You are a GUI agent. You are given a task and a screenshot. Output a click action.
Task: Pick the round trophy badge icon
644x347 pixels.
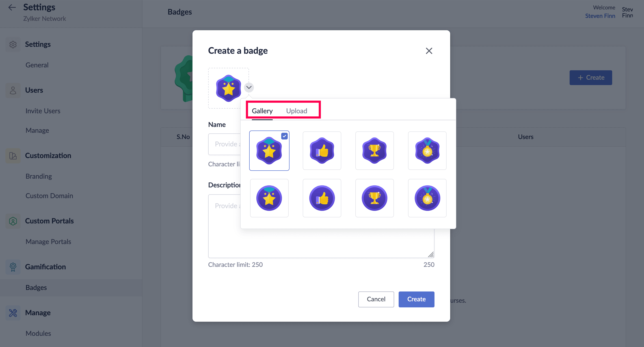pyautogui.click(x=374, y=198)
